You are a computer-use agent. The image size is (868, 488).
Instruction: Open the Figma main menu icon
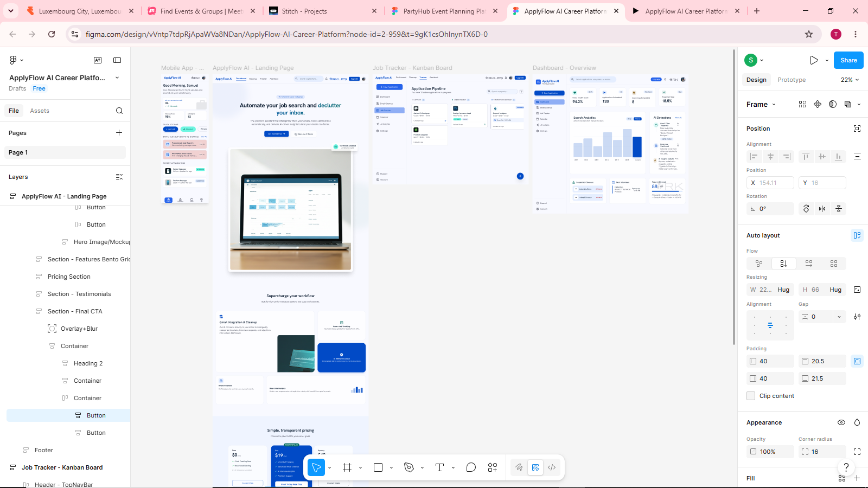coord(14,60)
